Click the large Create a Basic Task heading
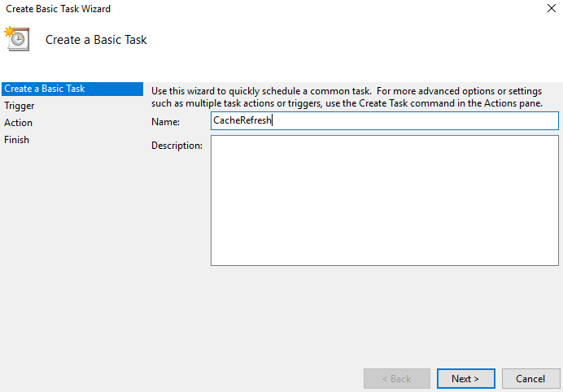Screen dimensions: 563x392 96,40
